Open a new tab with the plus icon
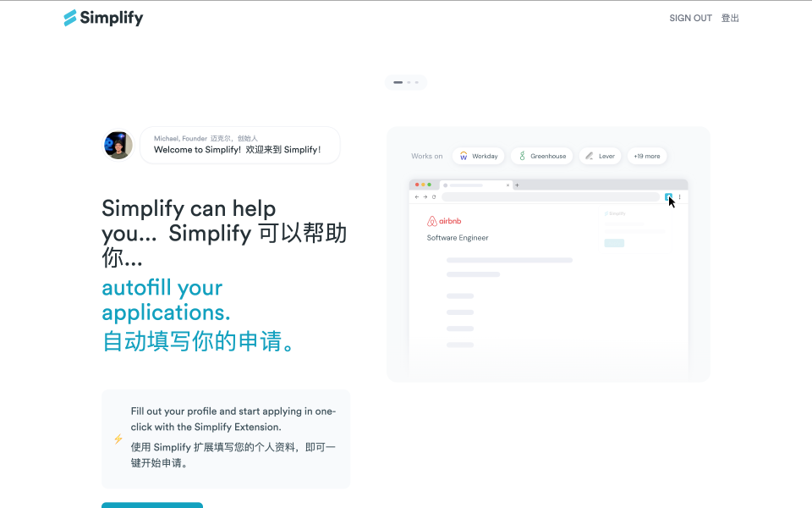The height and width of the screenshot is (508, 812). [517, 185]
